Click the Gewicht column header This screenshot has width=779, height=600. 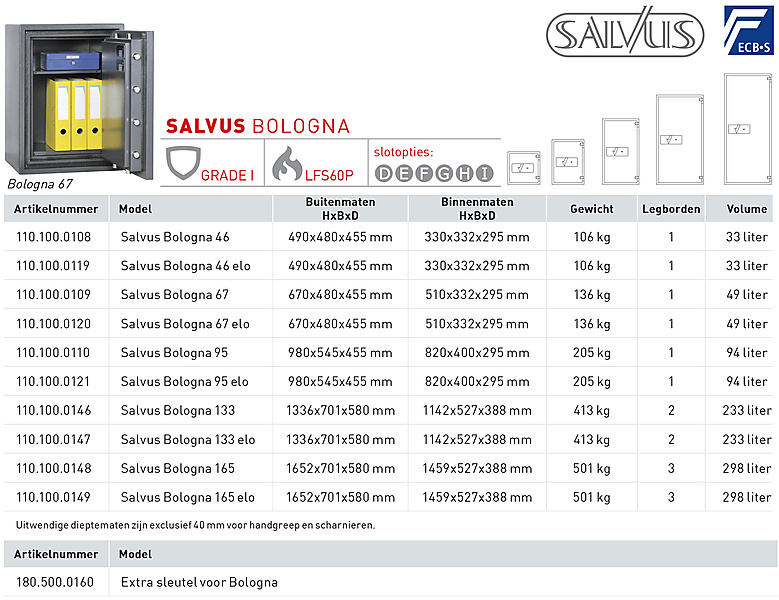coord(591,209)
